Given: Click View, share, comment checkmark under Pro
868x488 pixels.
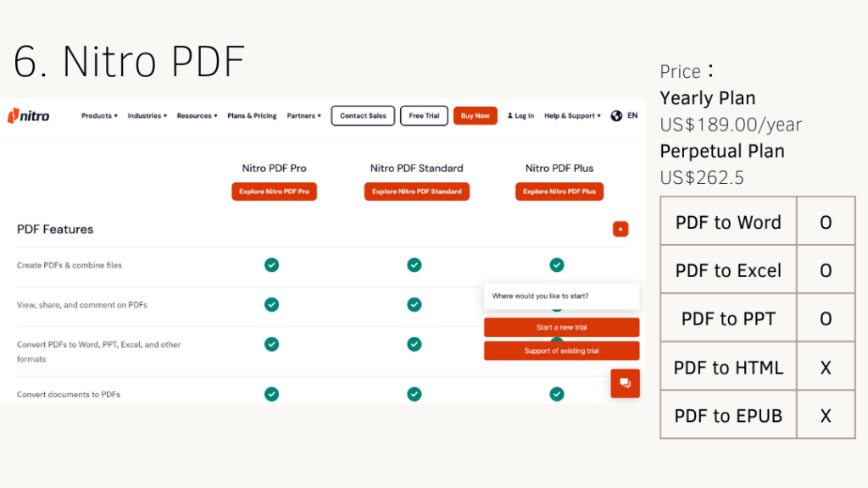Looking at the screenshot, I should [x=271, y=304].
